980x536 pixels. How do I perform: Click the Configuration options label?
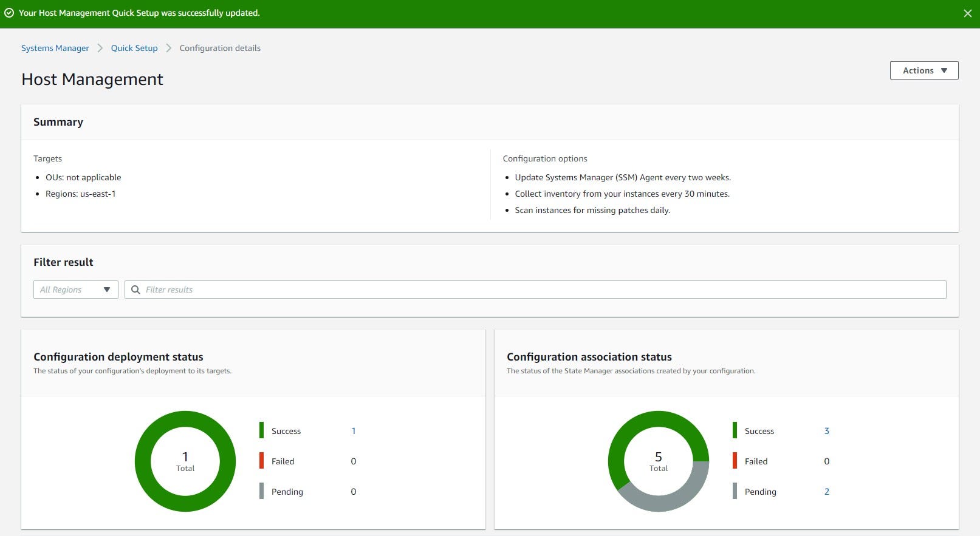pyautogui.click(x=545, y=158)
